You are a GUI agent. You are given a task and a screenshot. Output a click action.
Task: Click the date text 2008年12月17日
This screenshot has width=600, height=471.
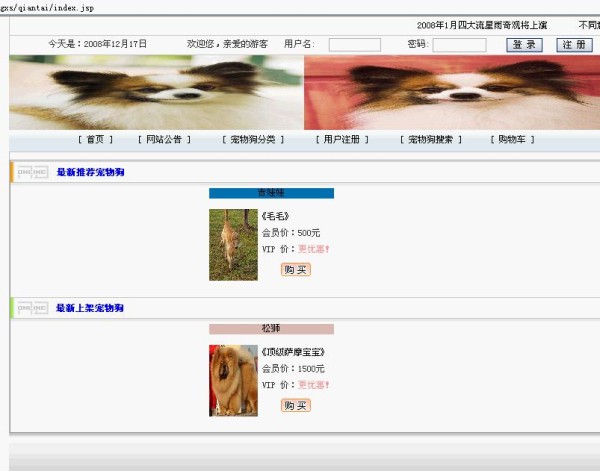115,44
